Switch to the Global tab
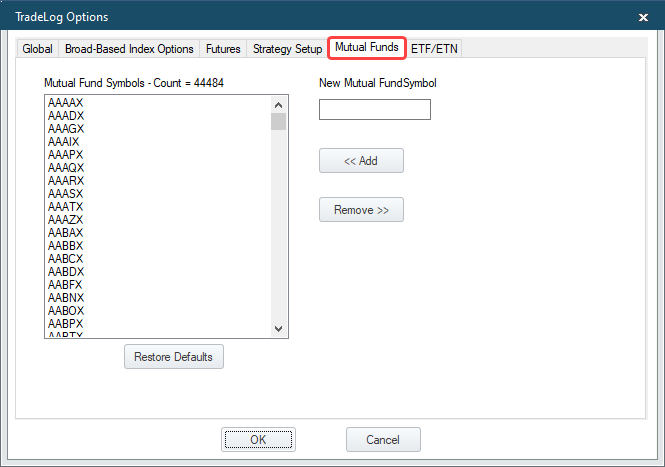Image resolution: width=665 pixels, height=467 pixels. [37, 49]
